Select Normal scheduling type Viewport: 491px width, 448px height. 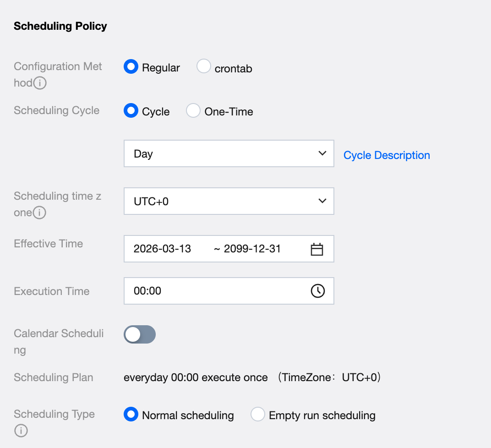coord(131,415)
